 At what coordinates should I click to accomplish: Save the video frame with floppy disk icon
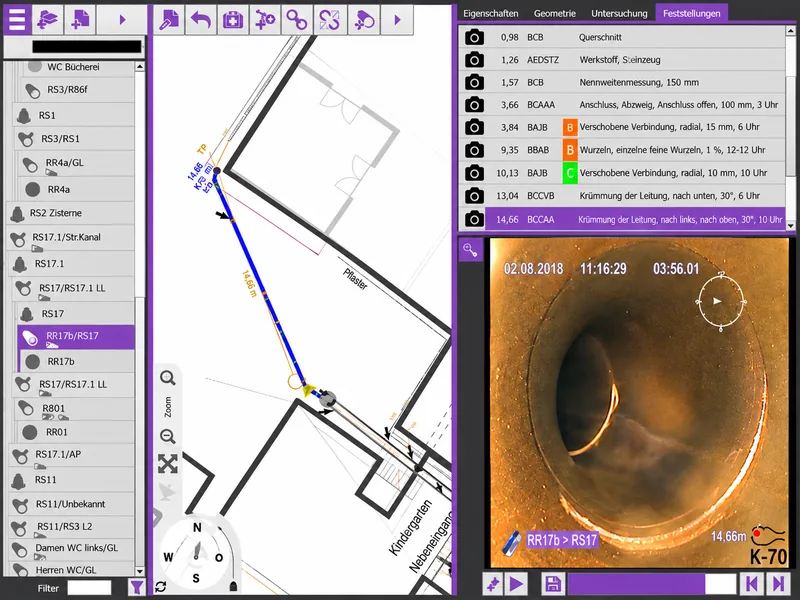(x=553, y=584)
